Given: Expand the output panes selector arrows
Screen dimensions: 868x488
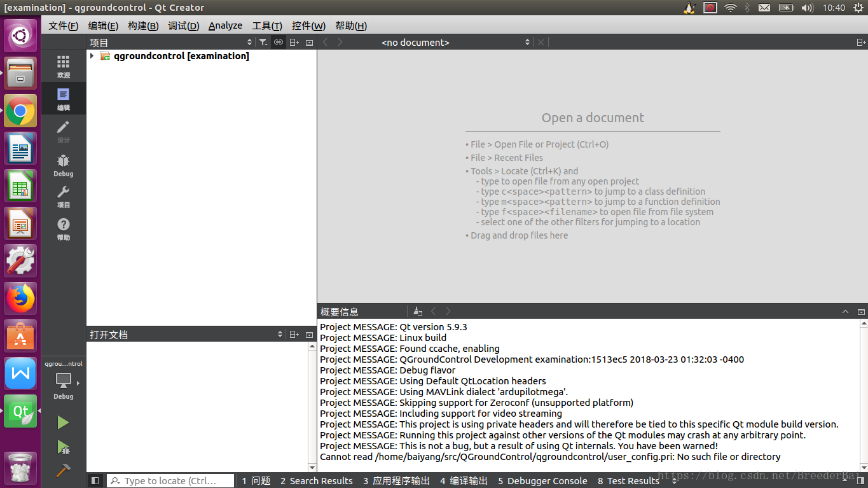Looking at the screenshot, I should (675, 481).
